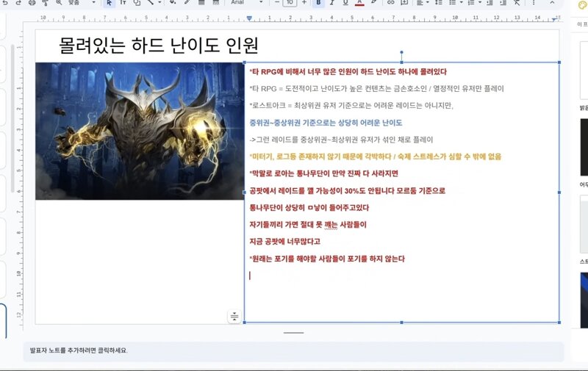This screenshot has width=588, height=371.
Task: Increase font size with plus button
Action: pos(304,3)
